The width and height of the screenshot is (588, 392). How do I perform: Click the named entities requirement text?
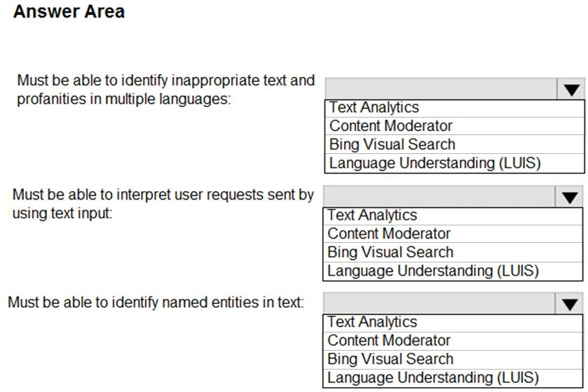(156, 302)
